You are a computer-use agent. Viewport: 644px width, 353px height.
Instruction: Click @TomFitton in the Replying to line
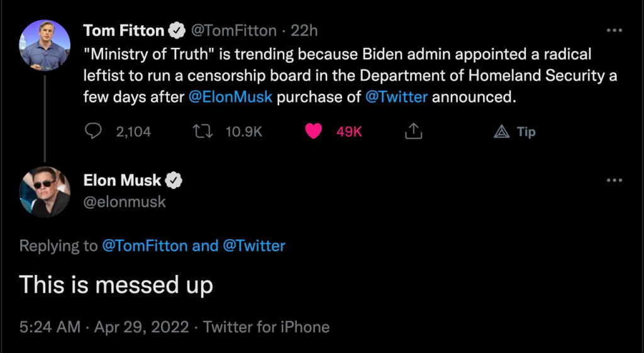[145, 245]
